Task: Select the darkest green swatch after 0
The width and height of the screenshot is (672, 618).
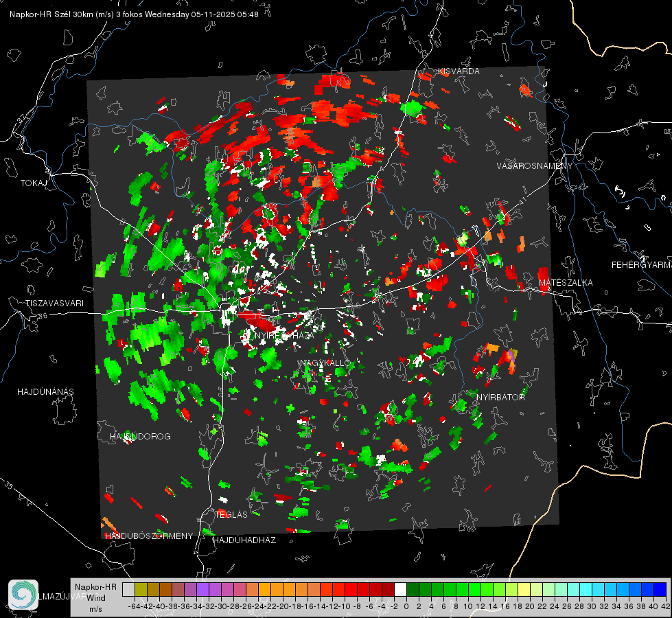Action: click(x=413, y=589)
